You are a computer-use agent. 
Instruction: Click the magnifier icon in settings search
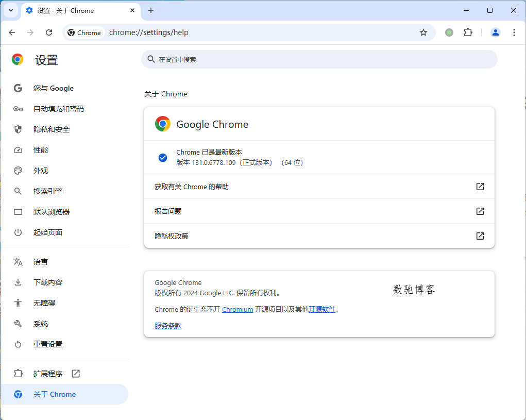coord(151,59)
